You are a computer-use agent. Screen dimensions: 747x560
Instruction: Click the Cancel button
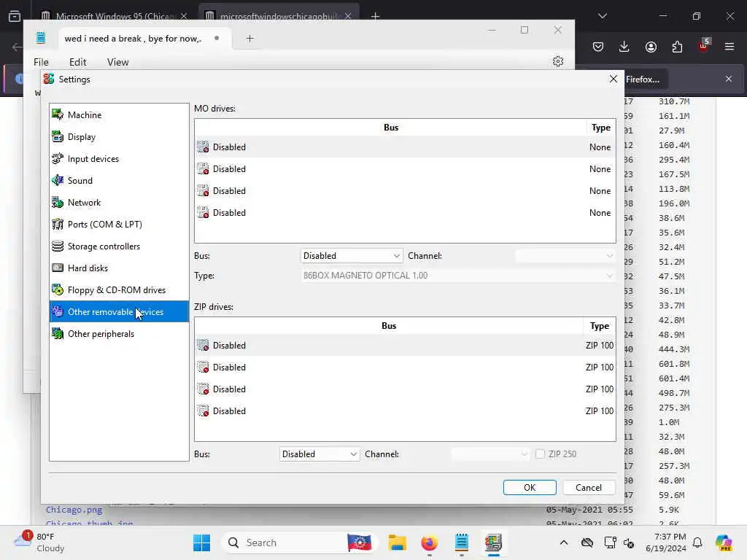click(589, 487)
